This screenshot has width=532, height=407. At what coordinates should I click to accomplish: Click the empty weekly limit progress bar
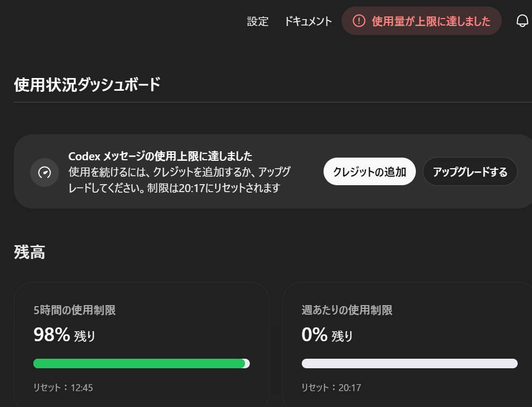[x=409, y=363]
